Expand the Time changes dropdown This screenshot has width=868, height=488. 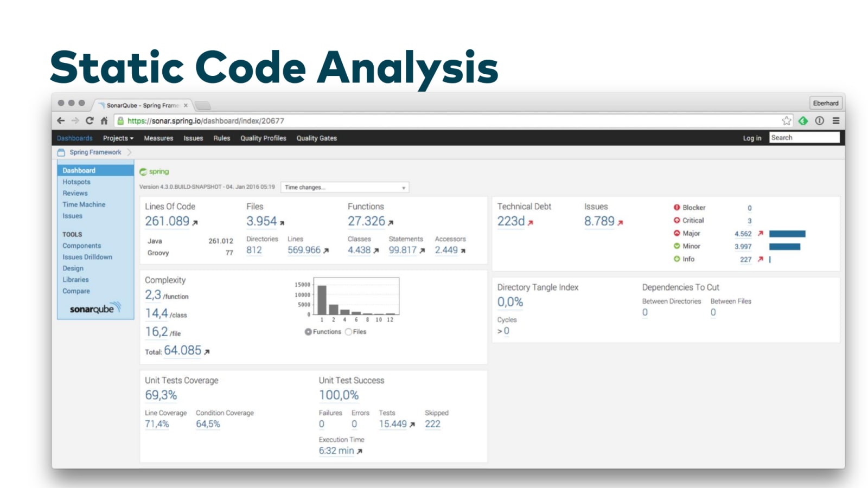point(344,187)
